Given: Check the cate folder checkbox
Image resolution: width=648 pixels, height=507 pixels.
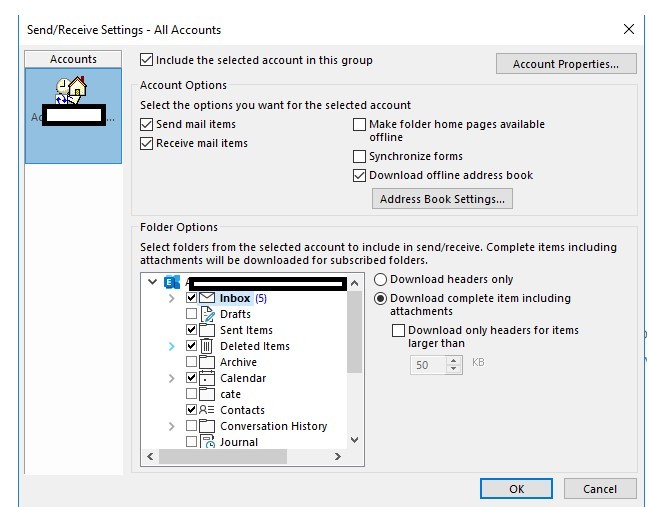Looking at the screenshot, I should (x=191, y=393).
